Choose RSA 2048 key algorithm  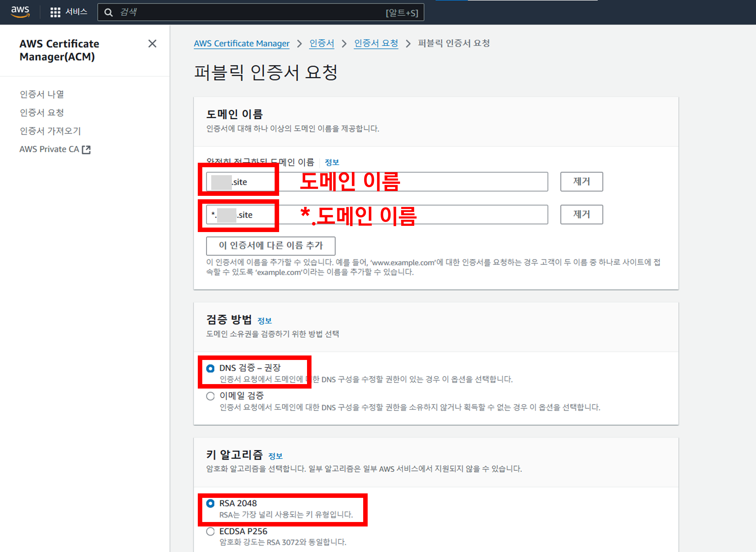pyautogui.click(x=210, y=503)
